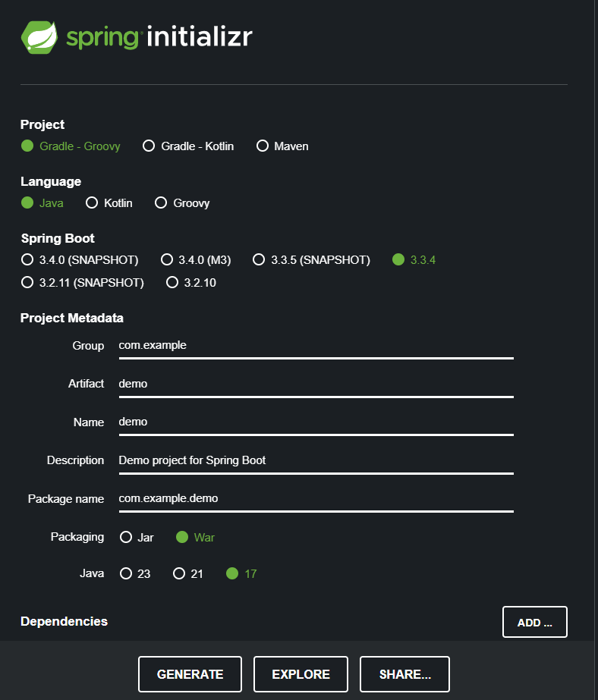Pick Groovy as language

(182, 203)
